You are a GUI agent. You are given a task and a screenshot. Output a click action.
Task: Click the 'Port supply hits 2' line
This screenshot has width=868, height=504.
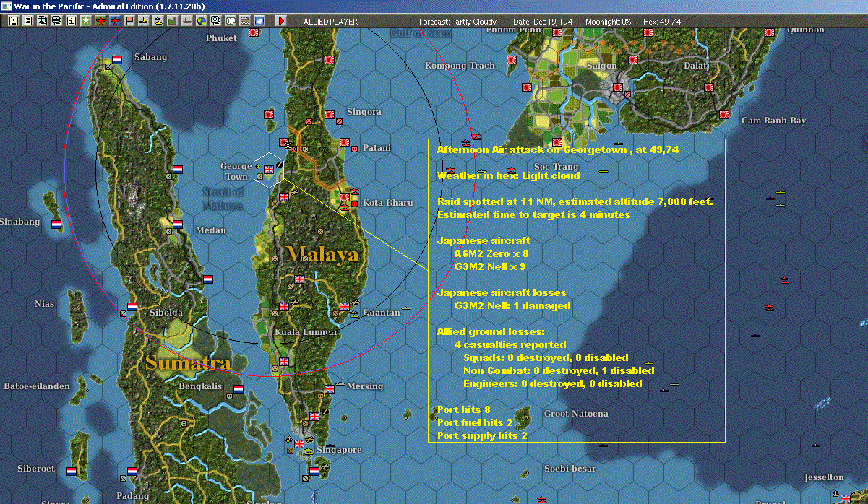pyautogui.click(x=482, y=435)
